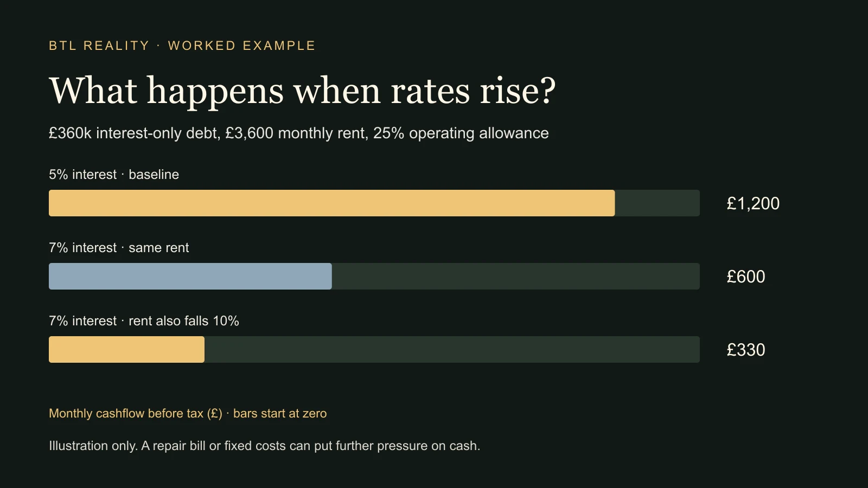Click the '7% interest · same rent' label
This screenshot has width=868, height=488.
pyautogui.click(x=119, y=248)
